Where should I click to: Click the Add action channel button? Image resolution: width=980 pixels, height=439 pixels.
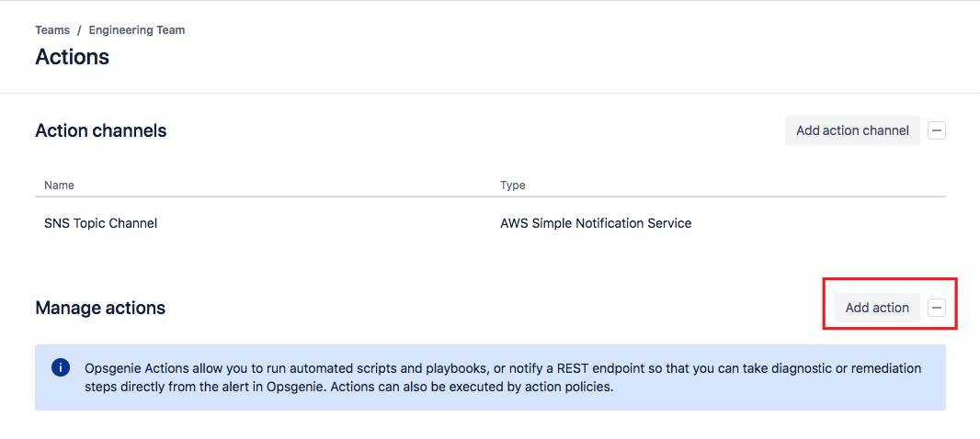tap(852, 130)
